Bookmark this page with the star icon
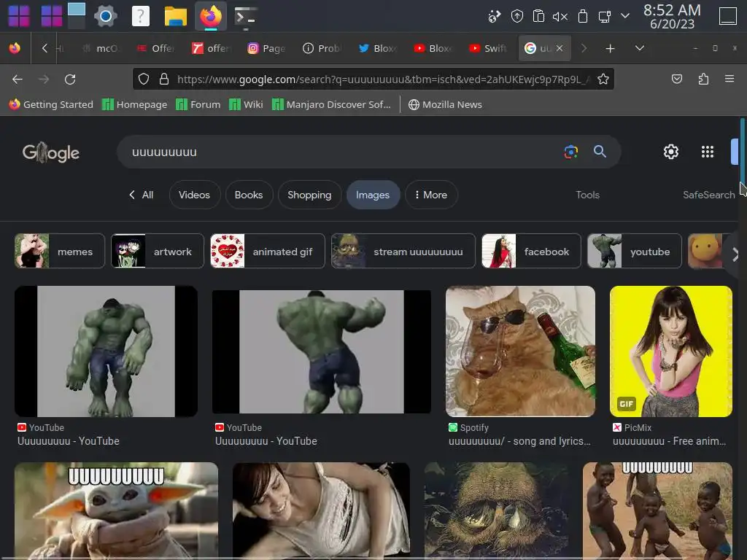The width and height of the screenshot is (747, 560). (603, 79)
